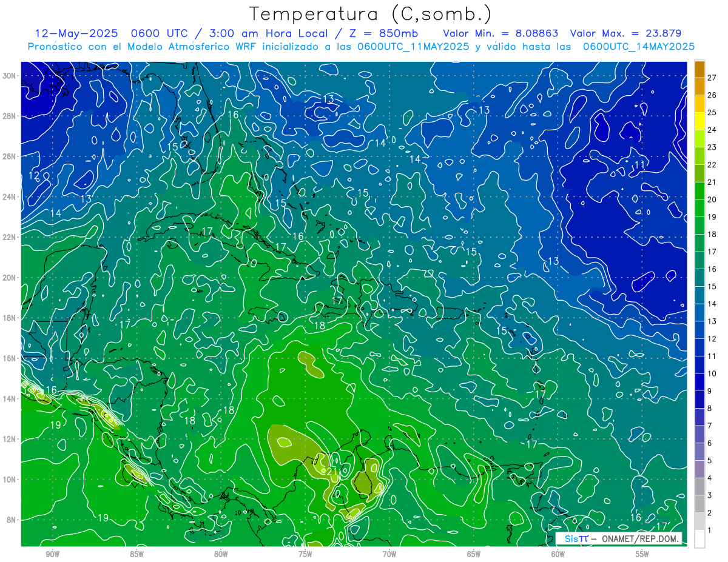Click the "55W" longitude axis label

tap(642, 554)
